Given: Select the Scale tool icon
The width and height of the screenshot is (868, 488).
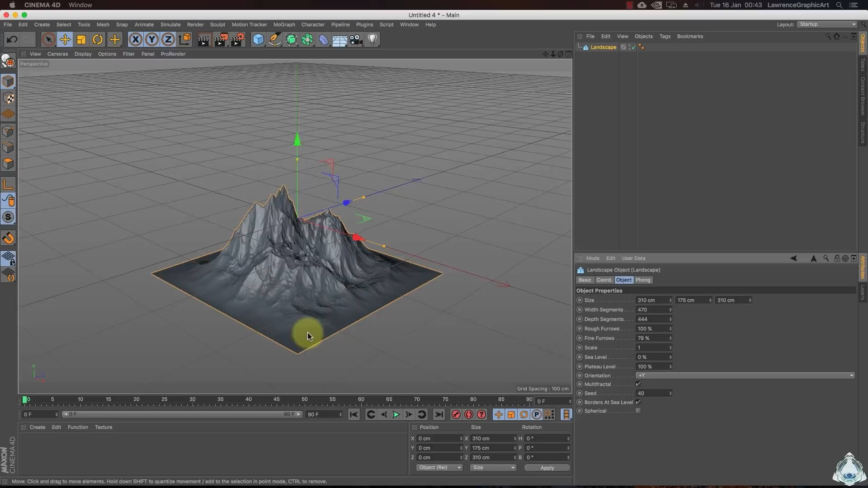Looking at the screenshot, I should (x=81, y=40).
